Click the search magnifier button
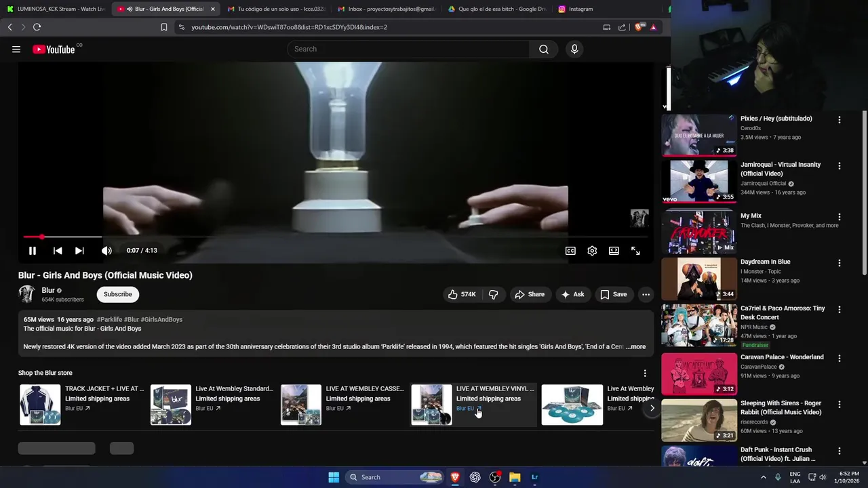The image size is (868, 488). (544, 49)
